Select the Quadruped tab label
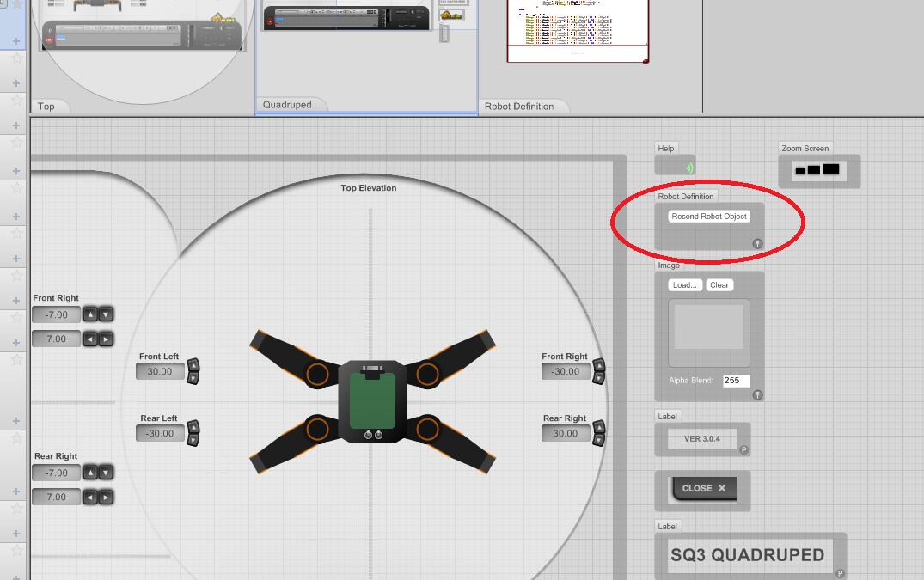 pyautogui.click(x=287, y=104)
